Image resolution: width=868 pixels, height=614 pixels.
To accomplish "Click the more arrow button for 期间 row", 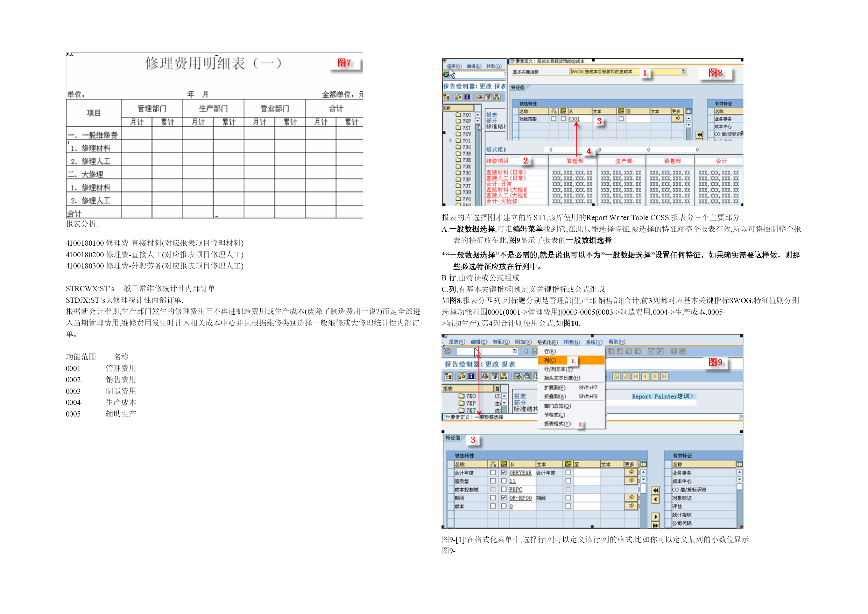I will (631, 497).
